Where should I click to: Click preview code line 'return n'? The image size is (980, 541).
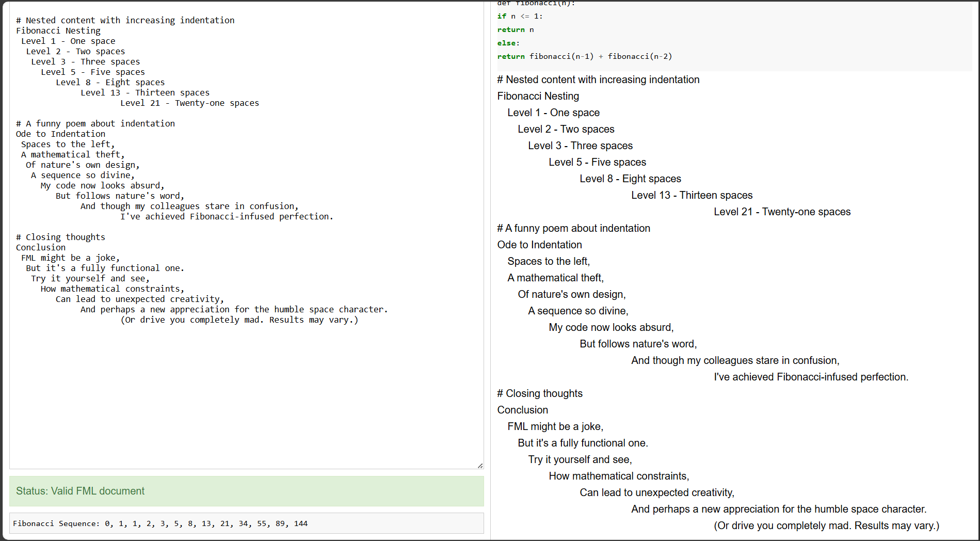(516, 30)
